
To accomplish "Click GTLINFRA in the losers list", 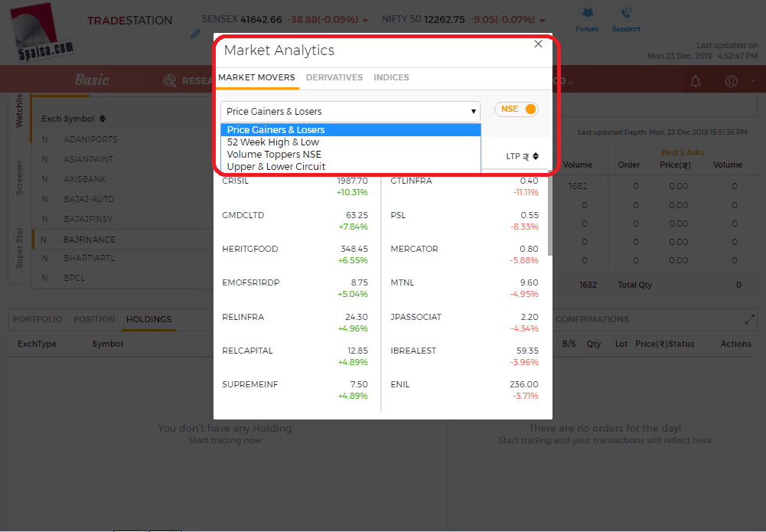I will [x=412, y=181].
